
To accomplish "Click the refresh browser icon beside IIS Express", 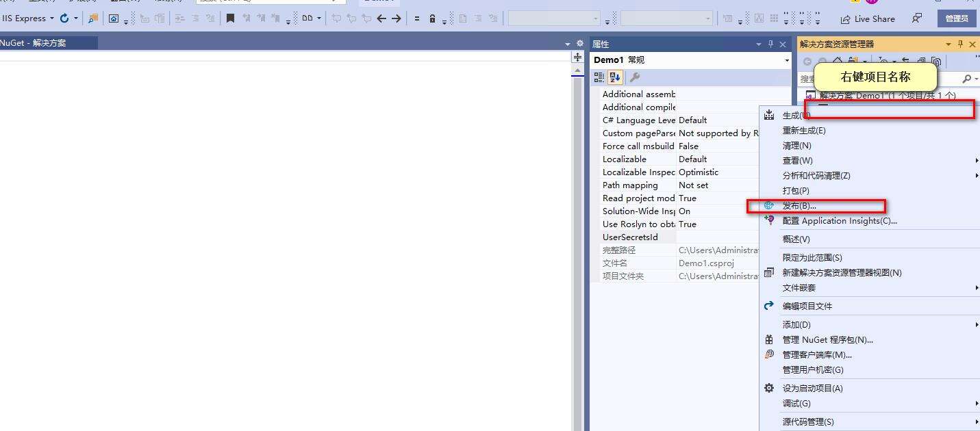I will click(64, 18).
